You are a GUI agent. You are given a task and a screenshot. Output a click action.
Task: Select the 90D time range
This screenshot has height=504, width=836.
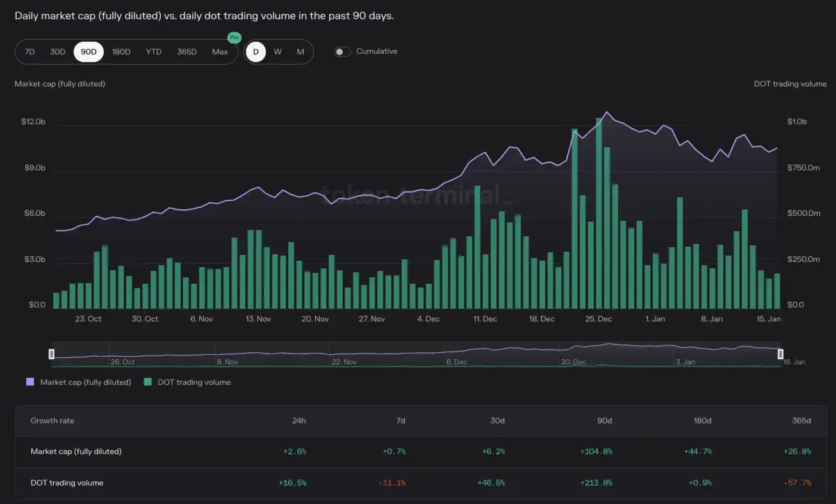point(88,52)
